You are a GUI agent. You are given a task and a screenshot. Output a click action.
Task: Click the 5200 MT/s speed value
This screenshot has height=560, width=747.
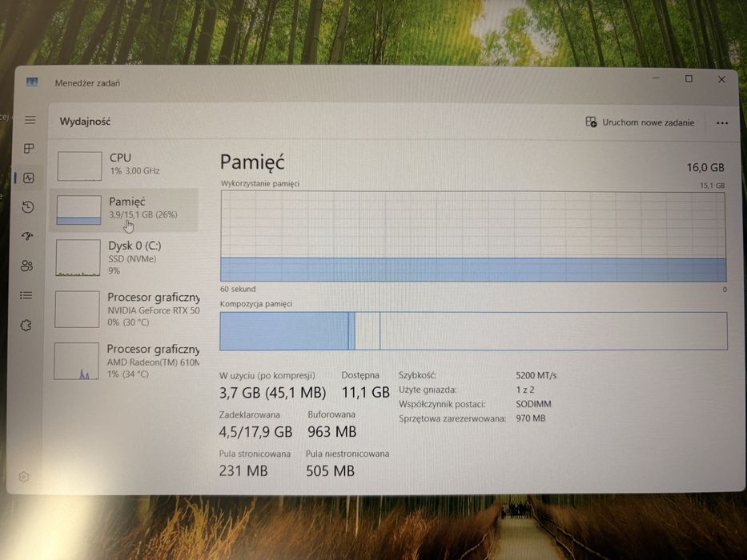[x=536, y=376]
